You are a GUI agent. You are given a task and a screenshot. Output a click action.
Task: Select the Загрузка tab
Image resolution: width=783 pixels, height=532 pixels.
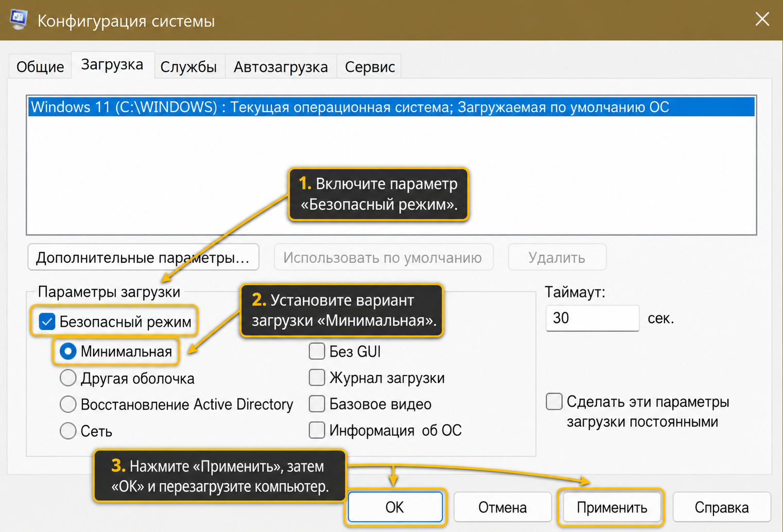tap(112, 65)
